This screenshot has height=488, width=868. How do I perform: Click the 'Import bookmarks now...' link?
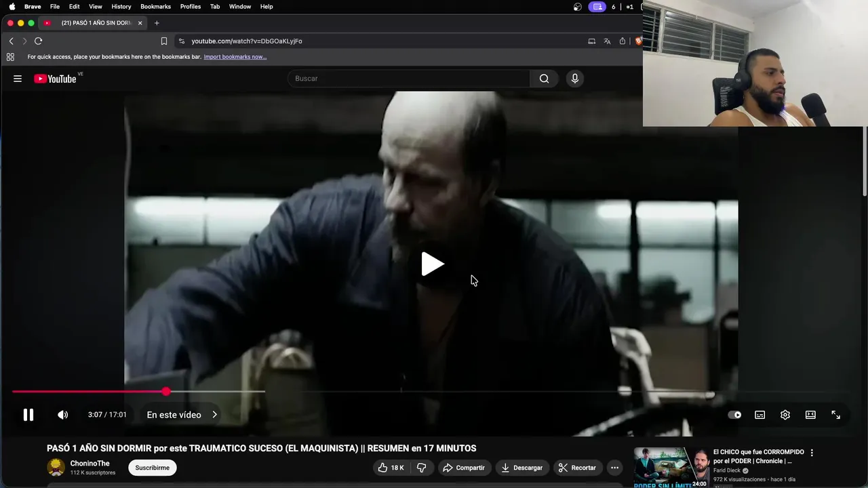235,57
